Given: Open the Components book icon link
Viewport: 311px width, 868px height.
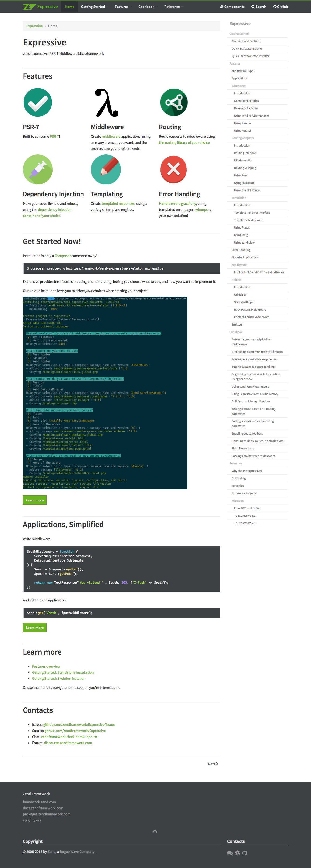Looking at the screenshot, I should point(232,6).
